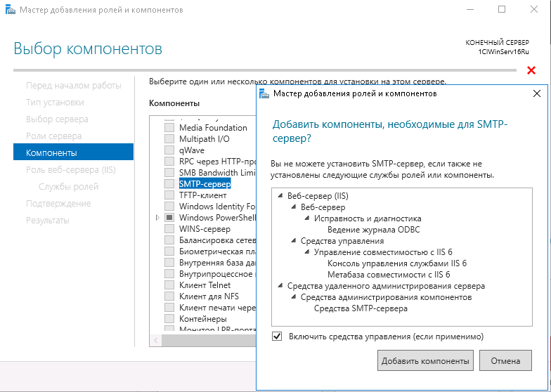
Task: Expand the Windows PowerShell tree node
Action: pyautogui.click(x=157, y=218)
